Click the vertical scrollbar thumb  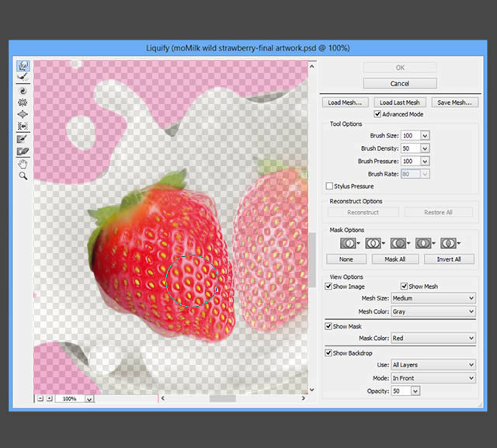click(x=312, y=260)
